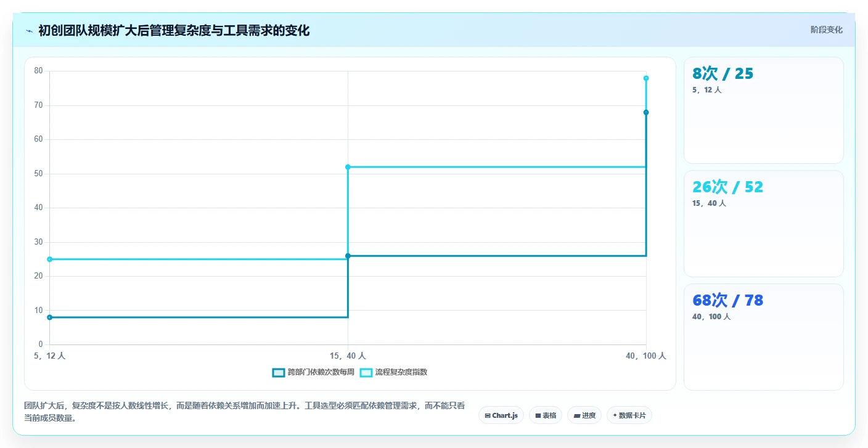
Task: Click the 15，40 人 caption in the second card
Action: pyautogui.click(x=709, y=203)
